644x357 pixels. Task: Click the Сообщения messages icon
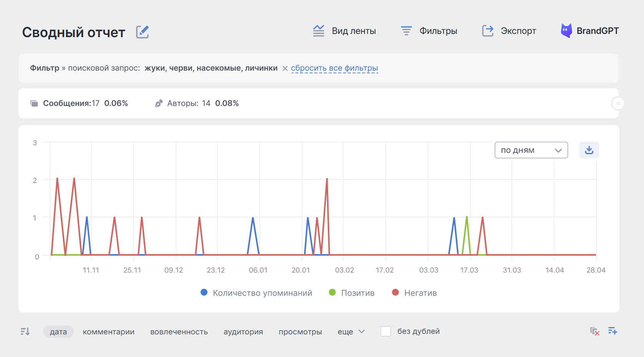(34, 103)
